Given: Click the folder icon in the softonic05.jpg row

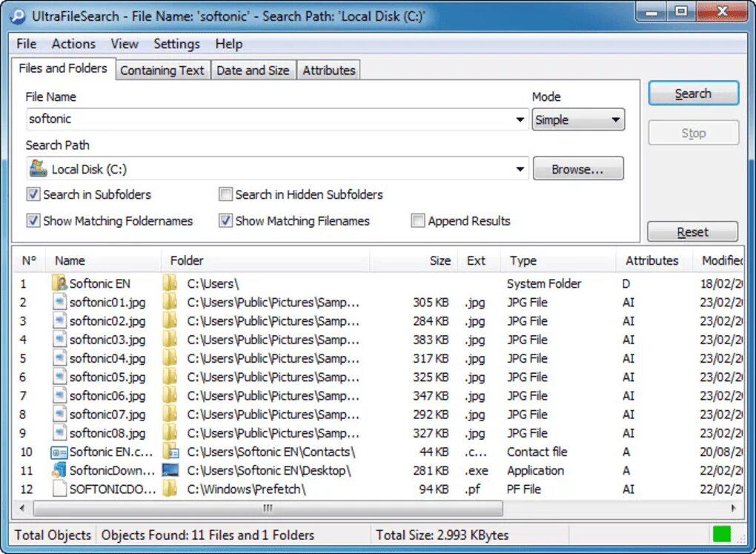Looking at the screenshot, I should tap(170, 377).
